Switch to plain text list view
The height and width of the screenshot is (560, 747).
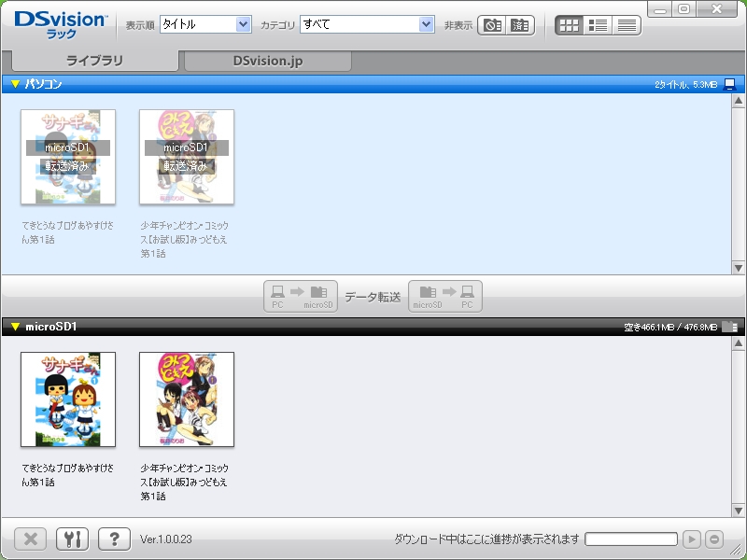point(627,25)
